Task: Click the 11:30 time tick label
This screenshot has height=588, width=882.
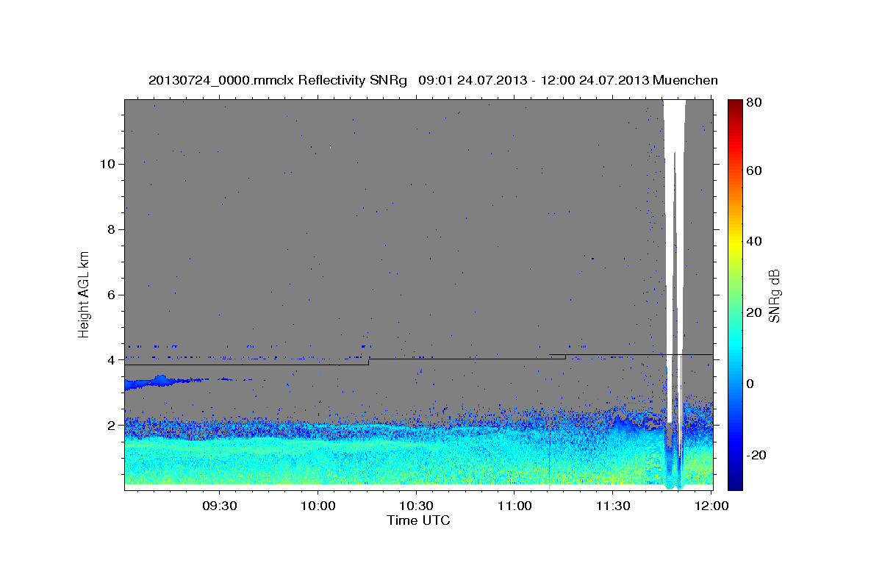Action: (x=613, y=506)
